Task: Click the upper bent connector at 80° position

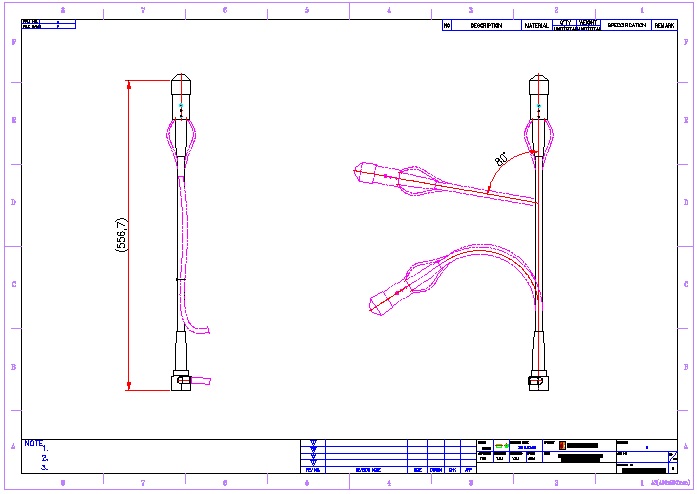Action: pyautogui.click(x=375, y=174)
